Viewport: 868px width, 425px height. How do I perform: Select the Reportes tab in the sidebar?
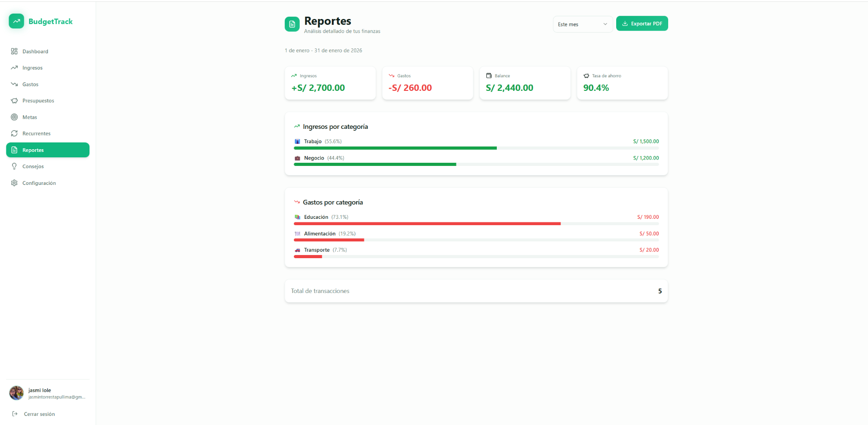pyautogui.click(x=47, y=150)
